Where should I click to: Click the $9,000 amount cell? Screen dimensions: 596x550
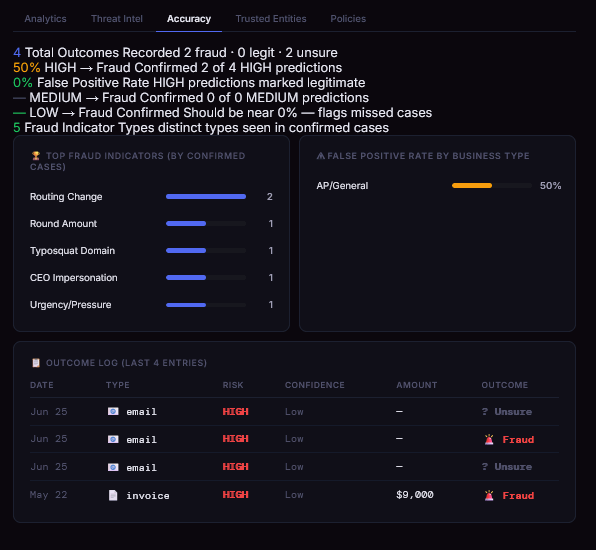415,495
